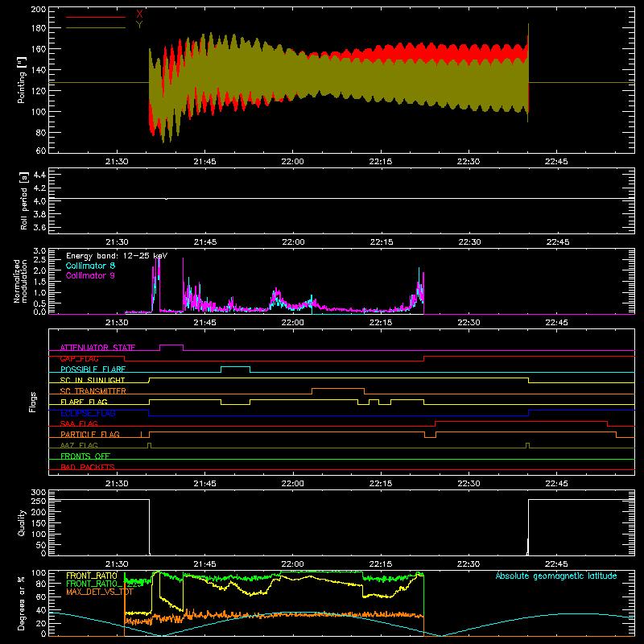Click the SAA_FLAG label
This screenshot has height=644, width=644.
click(x=79, y=423)
